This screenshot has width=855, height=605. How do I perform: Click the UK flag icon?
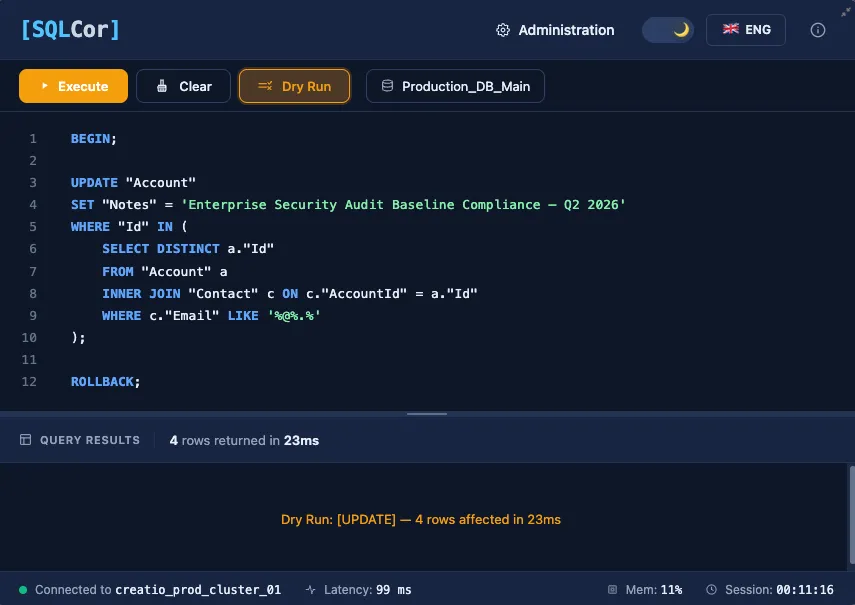pos(731,29)
